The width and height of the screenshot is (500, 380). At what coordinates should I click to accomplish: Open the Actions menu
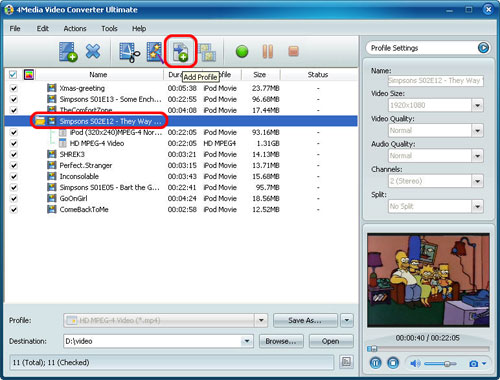coord(75,29)
